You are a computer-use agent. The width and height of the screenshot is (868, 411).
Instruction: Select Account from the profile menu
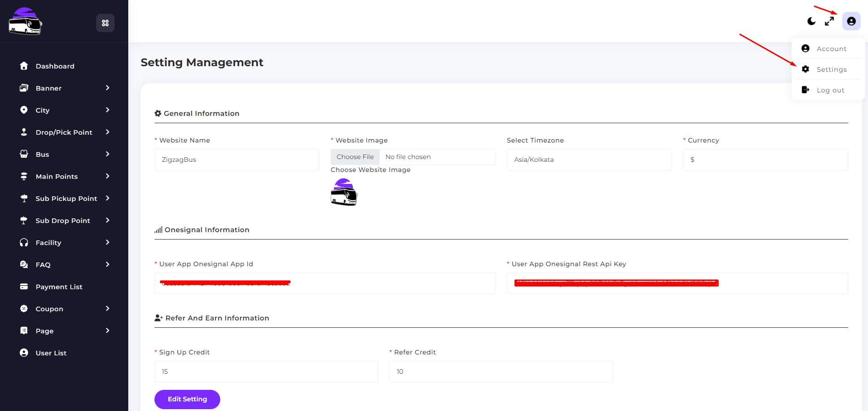click(831, 49)
